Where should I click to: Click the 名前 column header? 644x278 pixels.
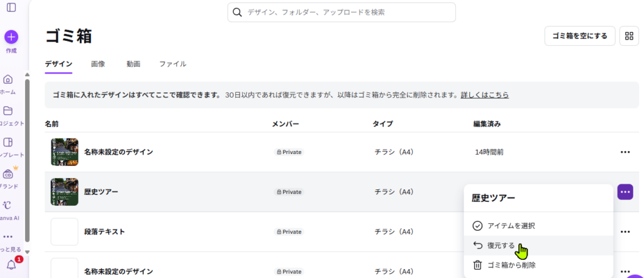(52, 124)
